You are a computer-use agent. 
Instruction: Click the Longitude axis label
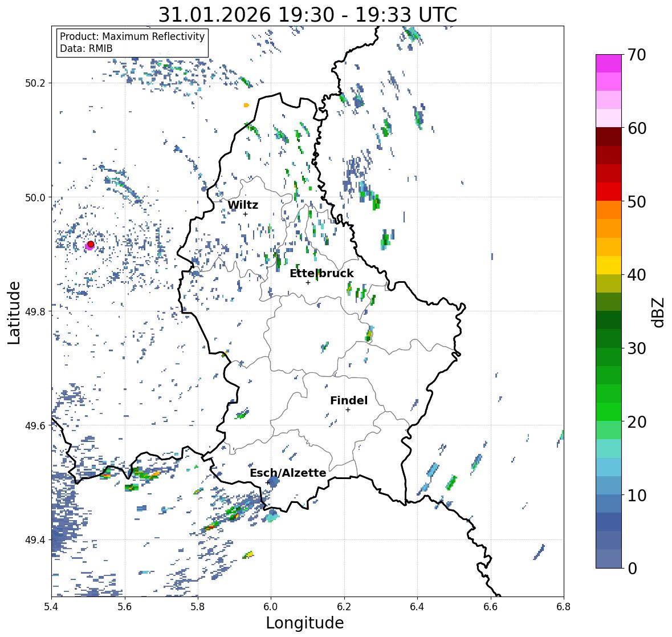[x=305, y=623]
